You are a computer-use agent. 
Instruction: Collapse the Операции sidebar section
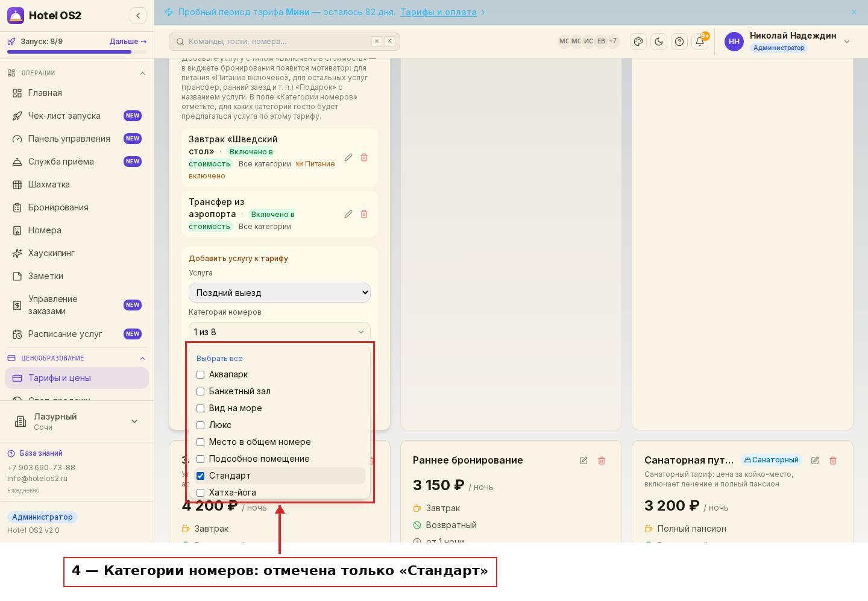(142, 74)
